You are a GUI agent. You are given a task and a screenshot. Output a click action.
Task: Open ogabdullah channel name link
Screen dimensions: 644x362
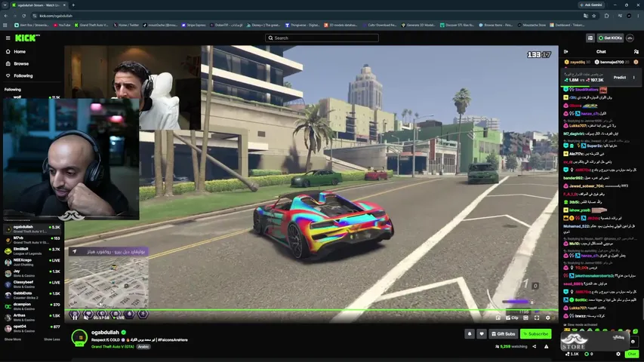click(x=105, y=332)
